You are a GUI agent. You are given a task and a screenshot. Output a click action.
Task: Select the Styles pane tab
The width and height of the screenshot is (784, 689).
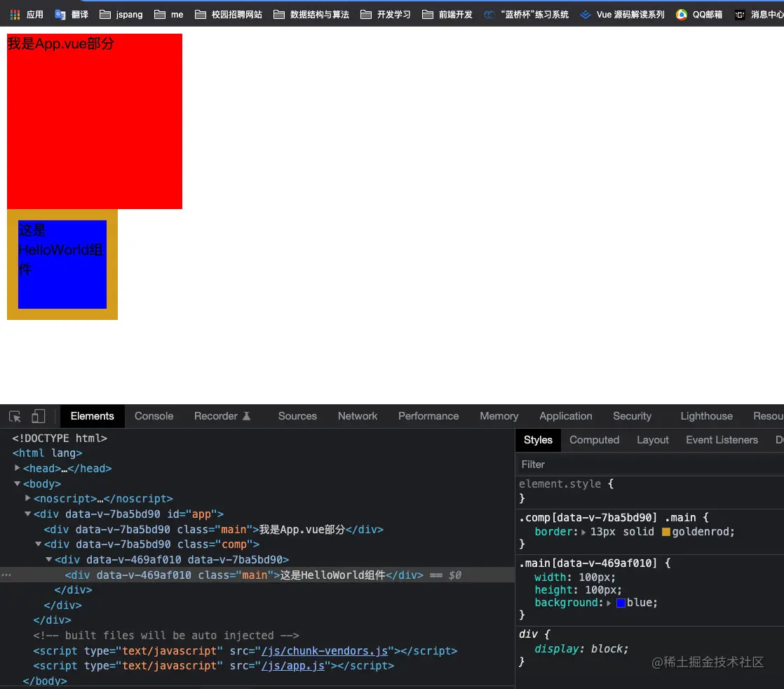[538, 441]
